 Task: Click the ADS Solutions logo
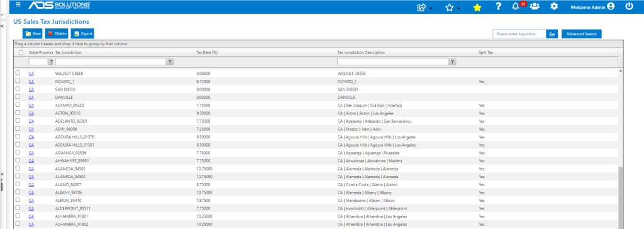coord(59,5)
